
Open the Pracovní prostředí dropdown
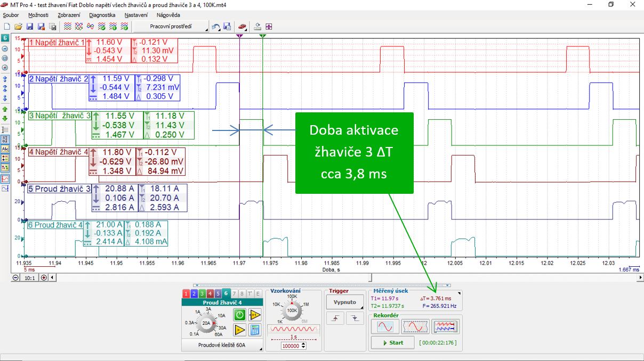point(171,26)
